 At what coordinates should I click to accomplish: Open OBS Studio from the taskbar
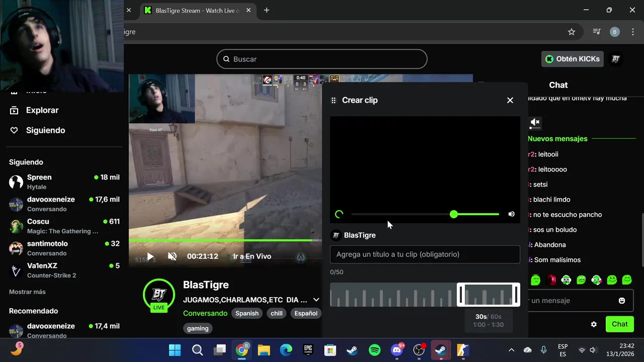click(419, 350)
